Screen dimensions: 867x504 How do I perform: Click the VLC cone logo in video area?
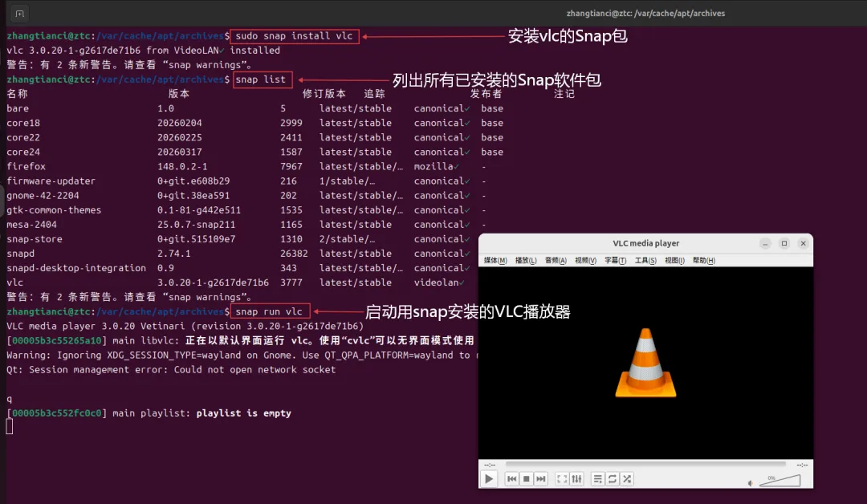point(645,363)
